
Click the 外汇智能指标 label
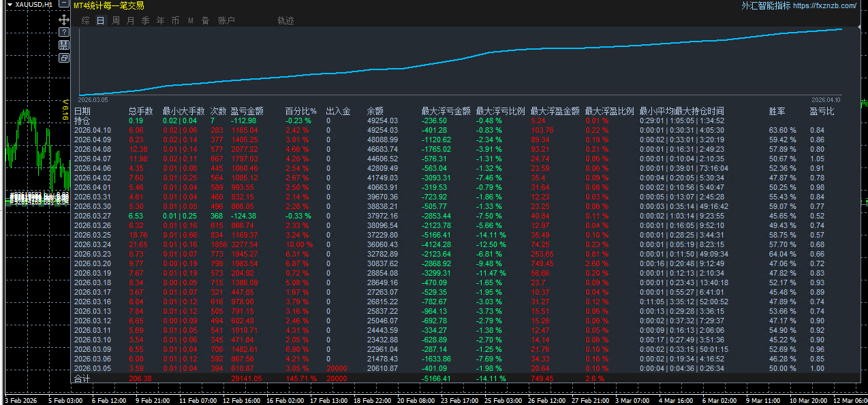pyautogui.click(x=766, y=5)
